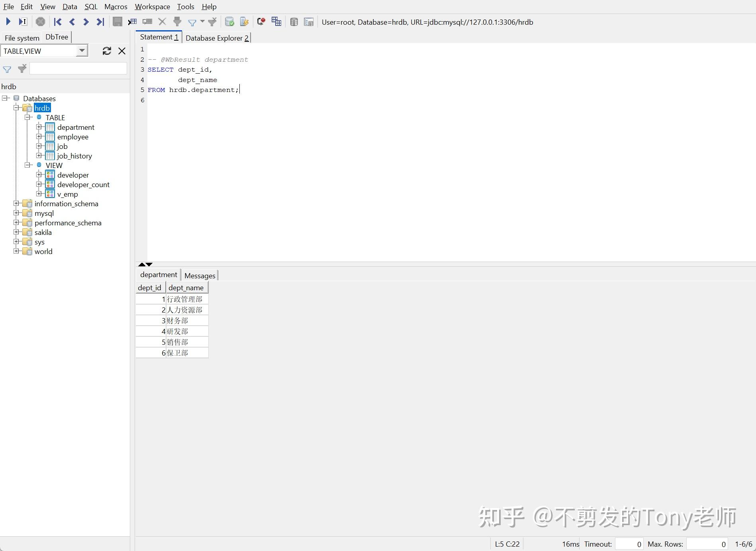
Task: Click the Commit database icon
Action: [229, 21]
